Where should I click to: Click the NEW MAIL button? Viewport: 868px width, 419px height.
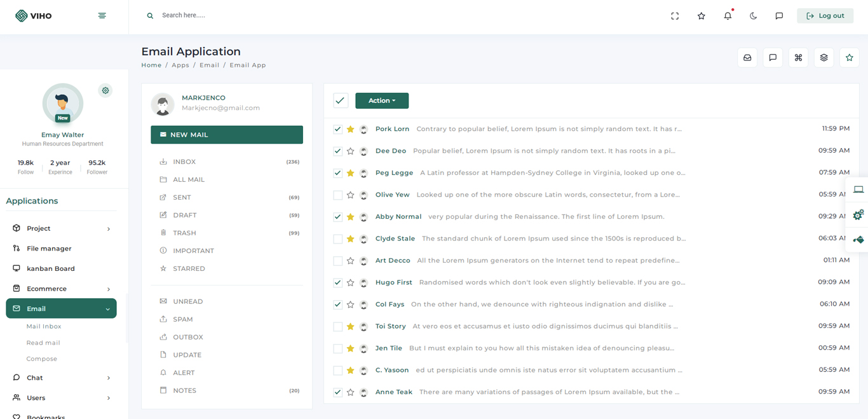click(226, 135)
